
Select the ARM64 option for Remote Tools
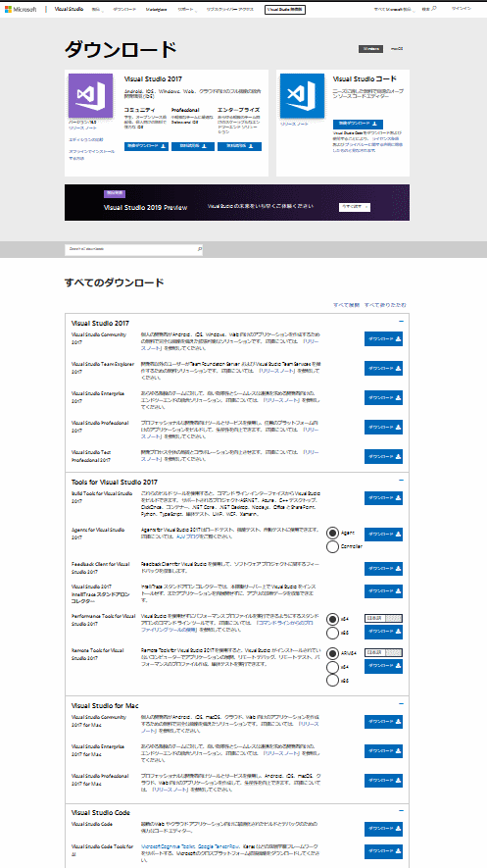(333, 652)
